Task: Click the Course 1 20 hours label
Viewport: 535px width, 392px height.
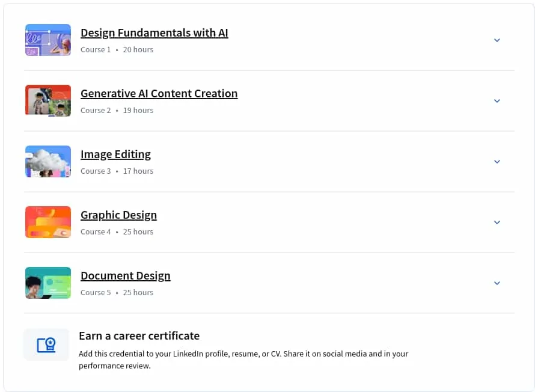Action: click(117, 50)
